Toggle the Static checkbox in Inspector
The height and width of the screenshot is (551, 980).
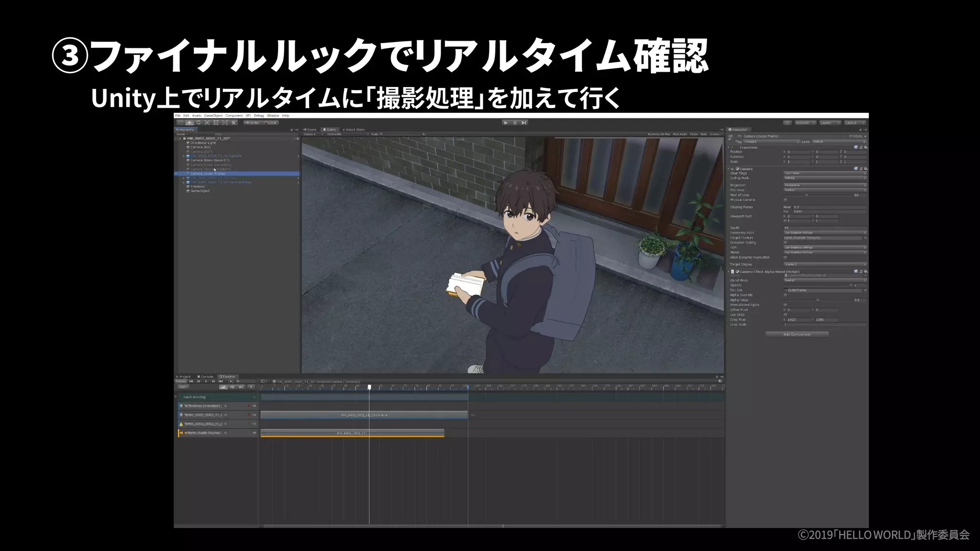(851, 136)
